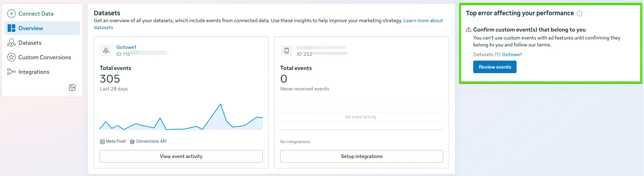Open Gotowe1 link in the error panel
The image size is (644, 176).
click(x=512, y=54)
